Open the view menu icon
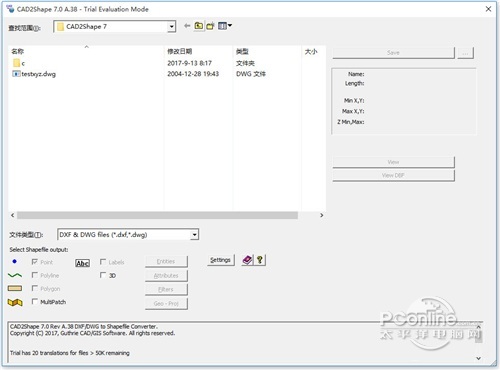This screenshot has width=500, height=370. pyautogui.click(x=225, y=26)
